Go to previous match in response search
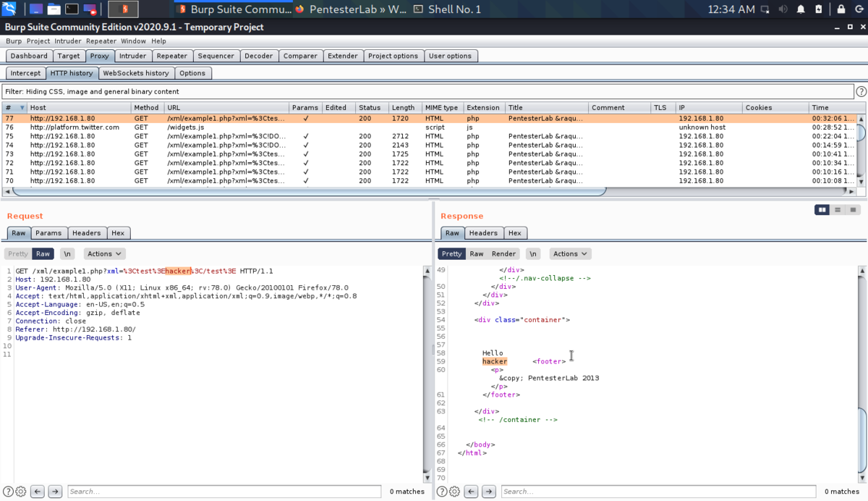Viewport: 868px width, 501px height. click(471, 492)
